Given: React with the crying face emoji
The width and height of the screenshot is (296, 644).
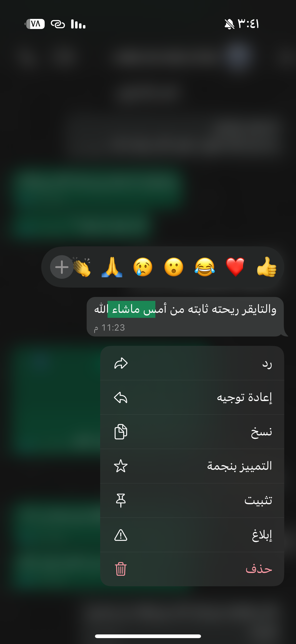Looking at the screenshot, I should 143,267.
